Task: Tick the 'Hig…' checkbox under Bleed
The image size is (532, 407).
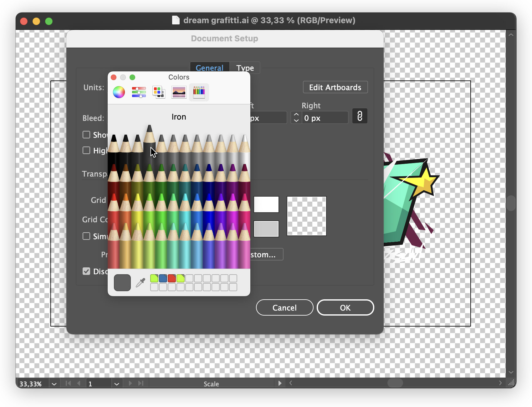Action: pos(86,150)
